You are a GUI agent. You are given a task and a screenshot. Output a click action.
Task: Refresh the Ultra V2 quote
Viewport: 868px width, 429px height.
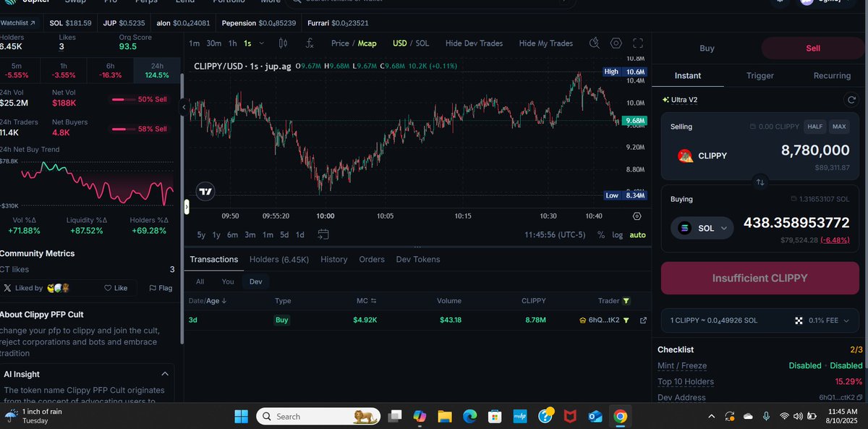tap(851, 100)
